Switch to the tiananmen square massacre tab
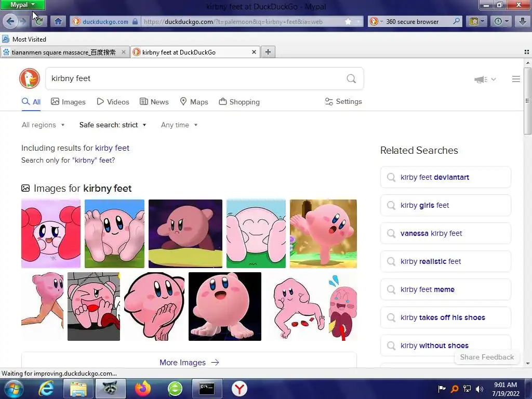 coord(63,52)
